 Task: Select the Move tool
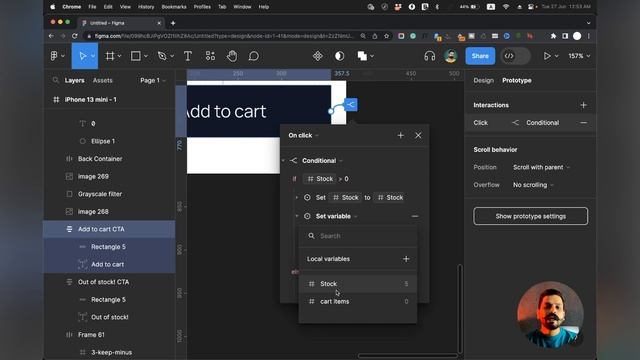tap(82, 56)
